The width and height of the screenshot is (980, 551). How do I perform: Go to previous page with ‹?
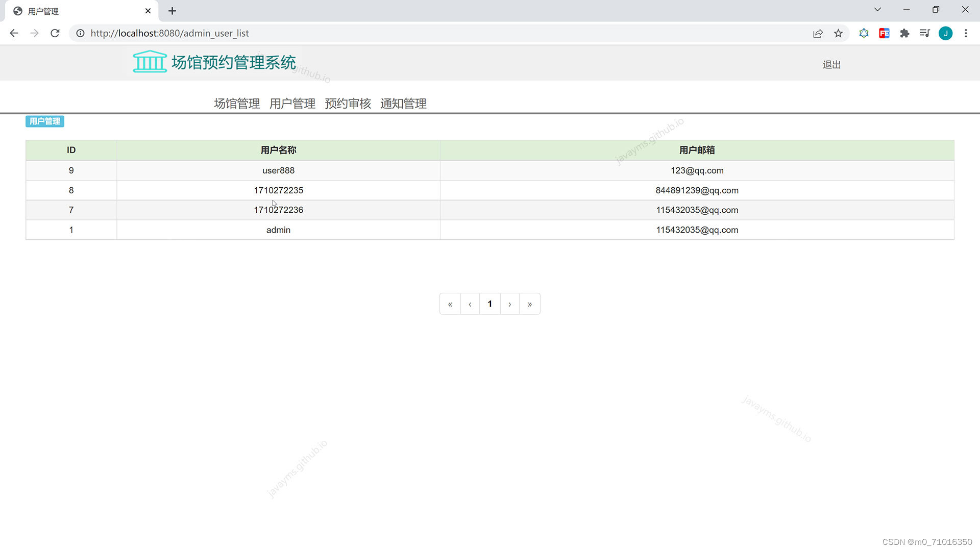470,304
